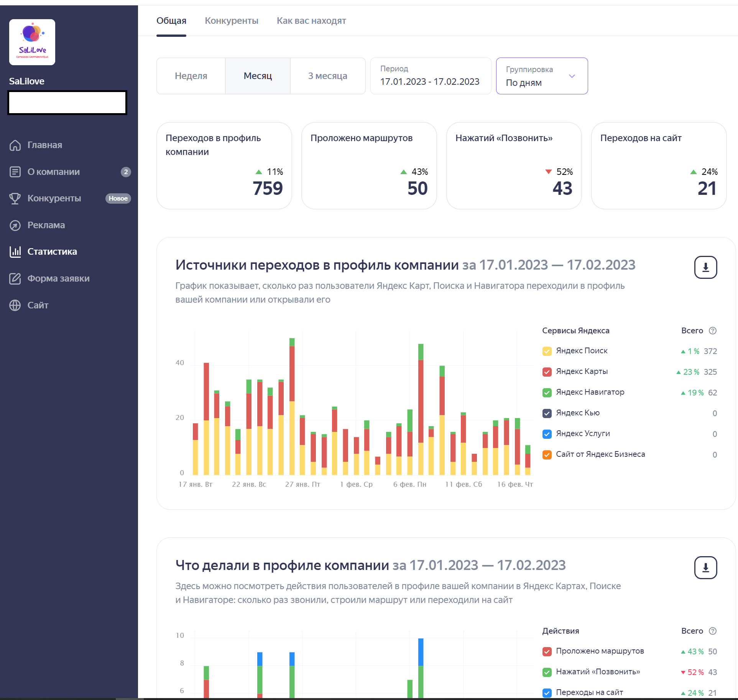Image resolution: width=738 pixels, height=700 pixels.
Task: Click the trophy icon for Конкуренты
Action: [x=15, y=198]
